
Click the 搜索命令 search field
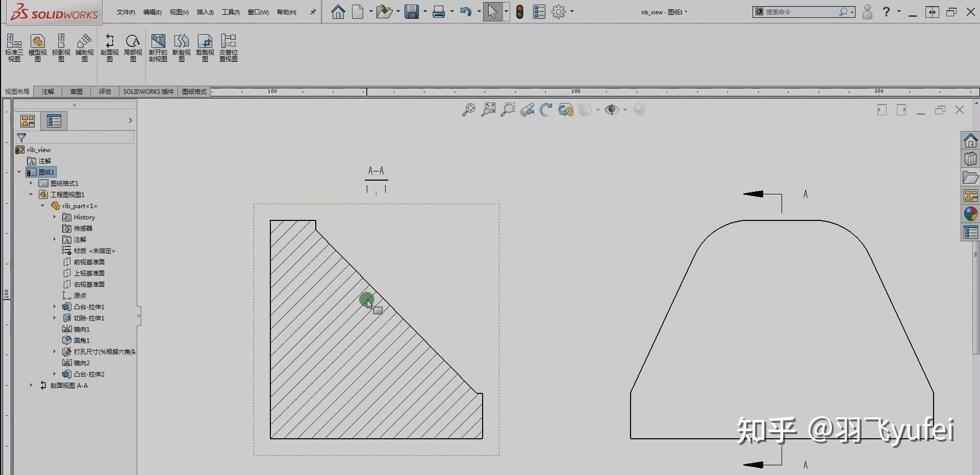tap(802, 12)
